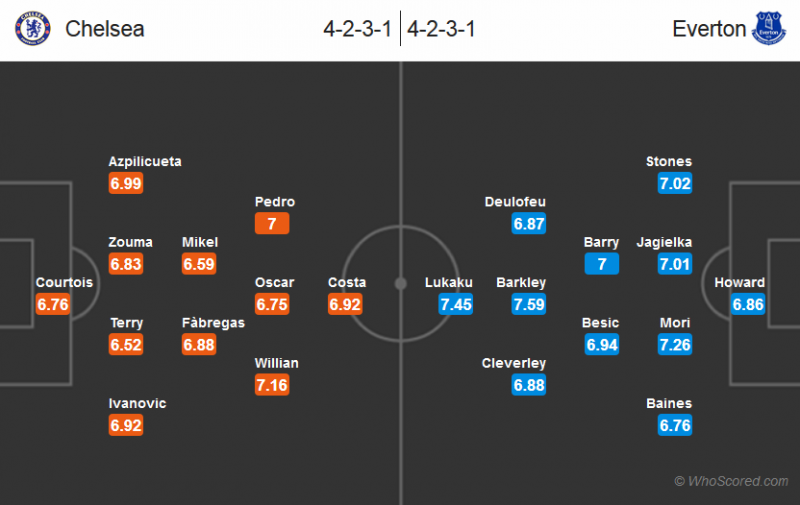
Task: Select Willian's 7.16 rating badge
Action: (272, 385)
